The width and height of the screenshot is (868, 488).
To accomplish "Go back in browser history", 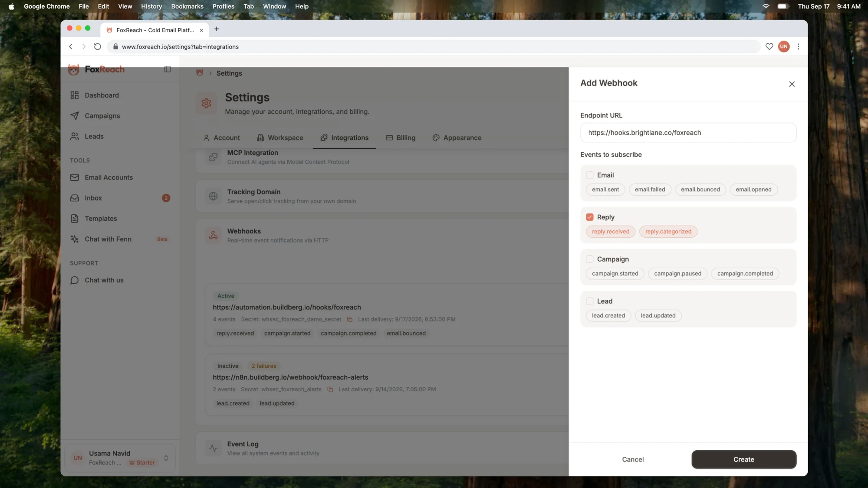I will 71,46.
